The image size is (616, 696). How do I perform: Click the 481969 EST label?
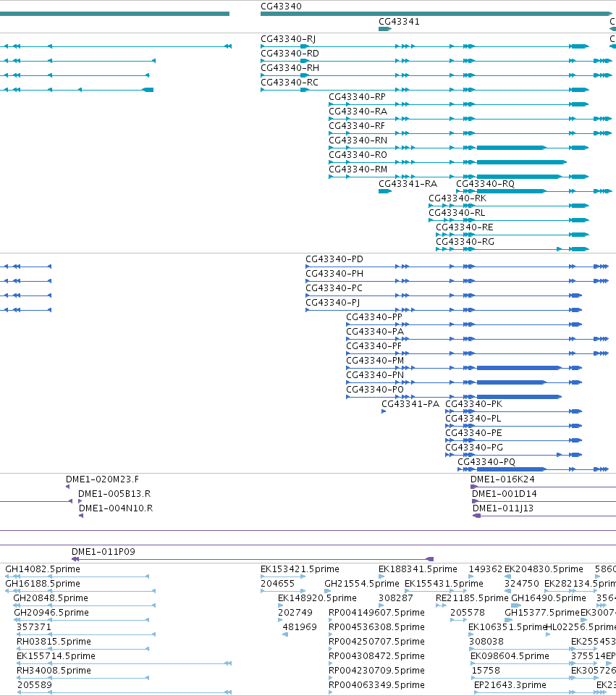pyautogui.click(x=300, y=627)
